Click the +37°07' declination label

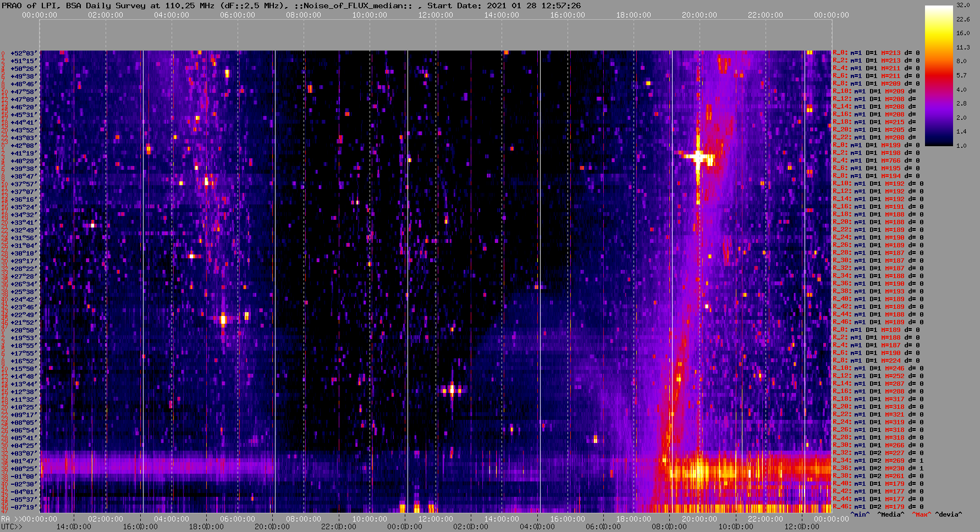click(x=24, y=192)
